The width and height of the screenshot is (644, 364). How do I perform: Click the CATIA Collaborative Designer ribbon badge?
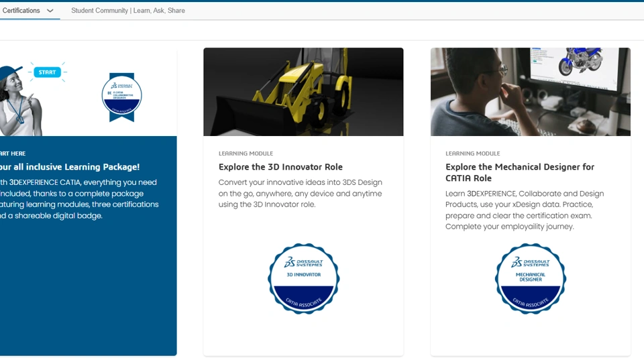(x=121, y=97)
